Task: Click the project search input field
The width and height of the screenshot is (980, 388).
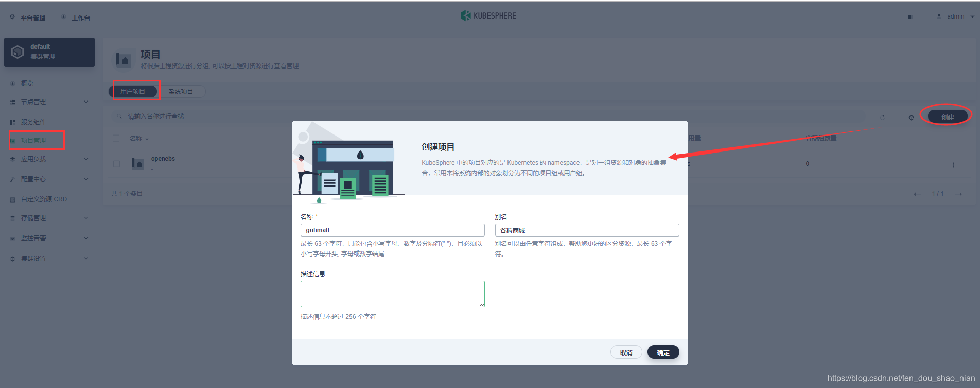Action: [x=489, y=116]
